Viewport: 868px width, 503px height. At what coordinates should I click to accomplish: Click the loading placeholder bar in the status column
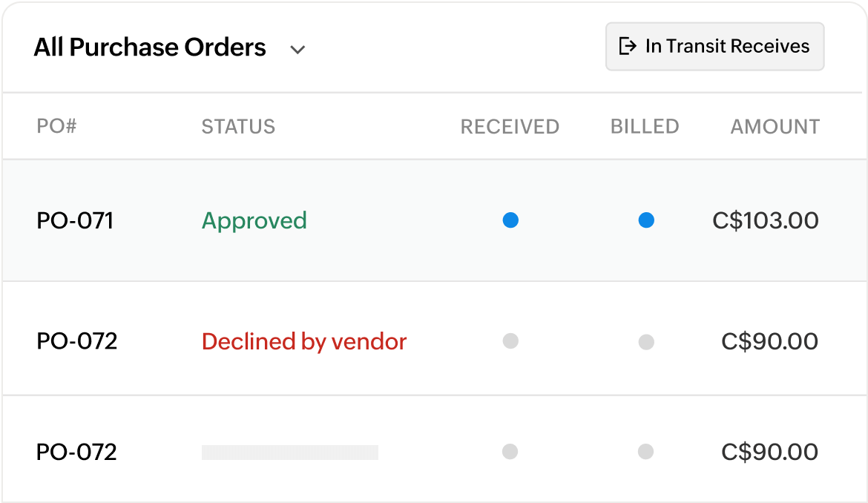[289, 451]
